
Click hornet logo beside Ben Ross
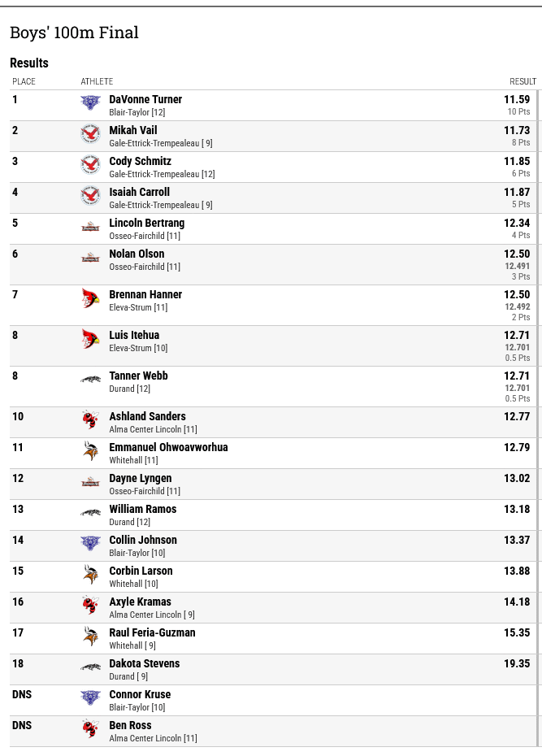(x=90, y=728)
